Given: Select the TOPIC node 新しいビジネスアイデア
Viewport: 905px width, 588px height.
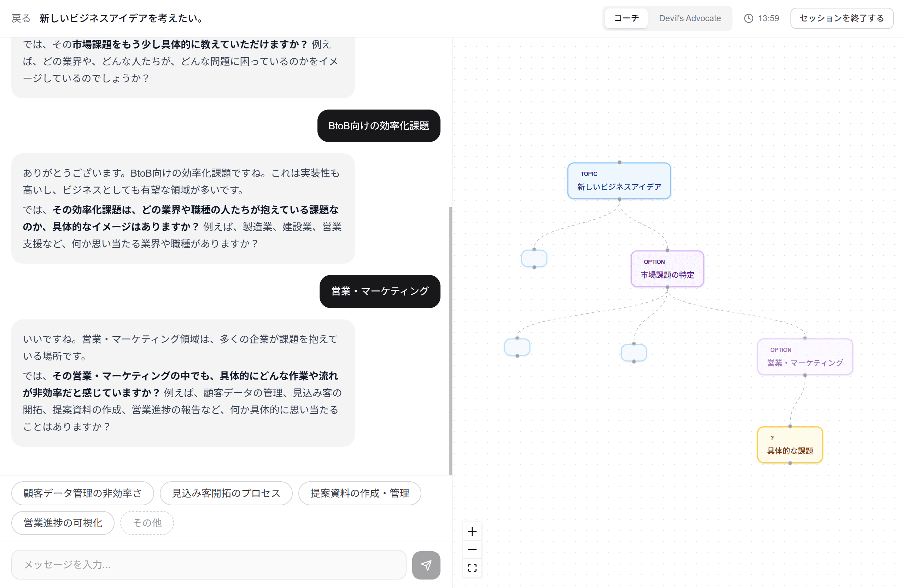Looking at the screenshot, I should [x=619, y=181].
